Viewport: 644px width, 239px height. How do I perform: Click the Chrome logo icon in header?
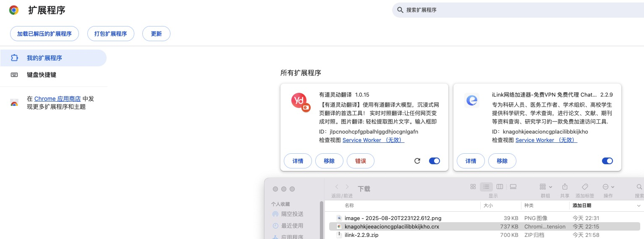[x=14, y=10]
